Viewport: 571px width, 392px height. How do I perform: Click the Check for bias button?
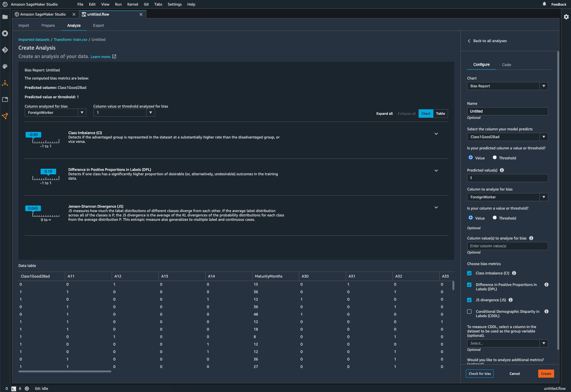point(480,373)
